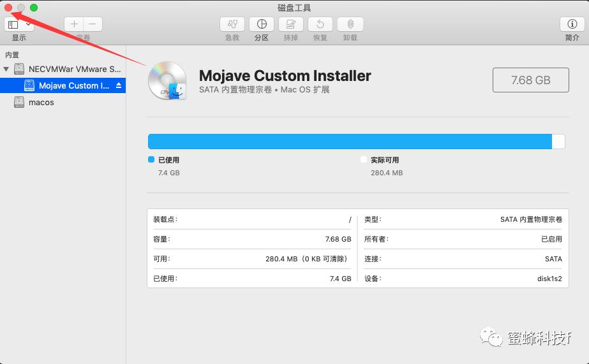Add a volume with the plus button
Screen dimensions: 589x364
tap(74, 24)
